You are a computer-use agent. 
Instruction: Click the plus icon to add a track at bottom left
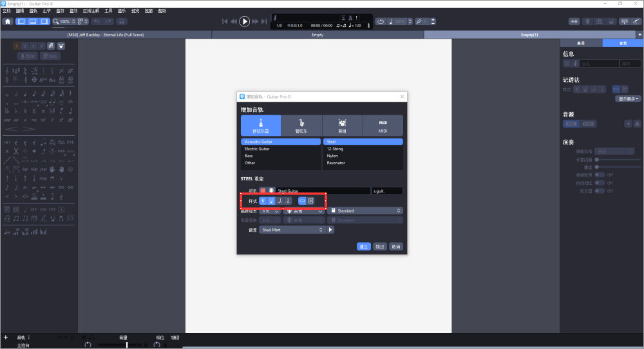click(6, 337)
